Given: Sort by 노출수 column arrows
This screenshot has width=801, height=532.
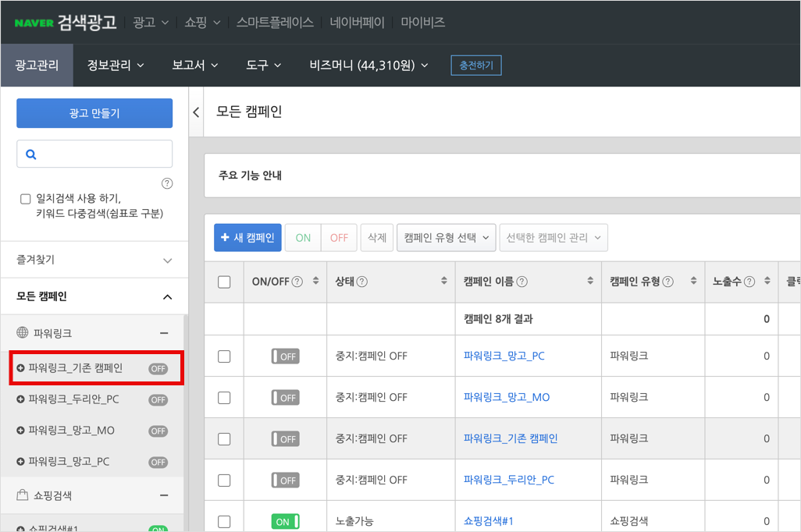Looking at the screenshot, I should 767,281.
